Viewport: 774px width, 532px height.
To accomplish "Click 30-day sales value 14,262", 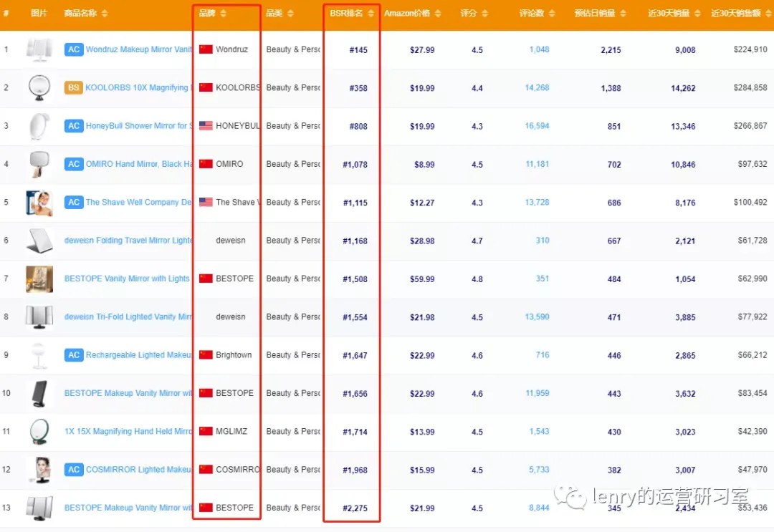I will click(x=683, y=88).
